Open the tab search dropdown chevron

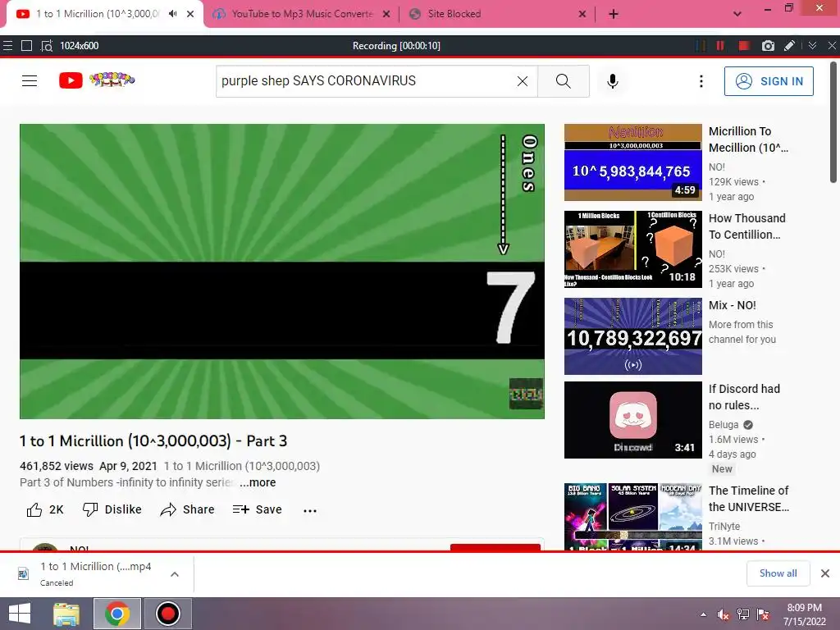737,15
